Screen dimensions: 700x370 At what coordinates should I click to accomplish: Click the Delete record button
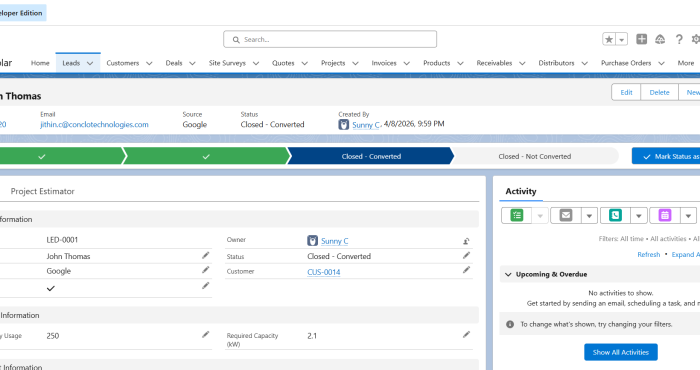pos(659,92)
